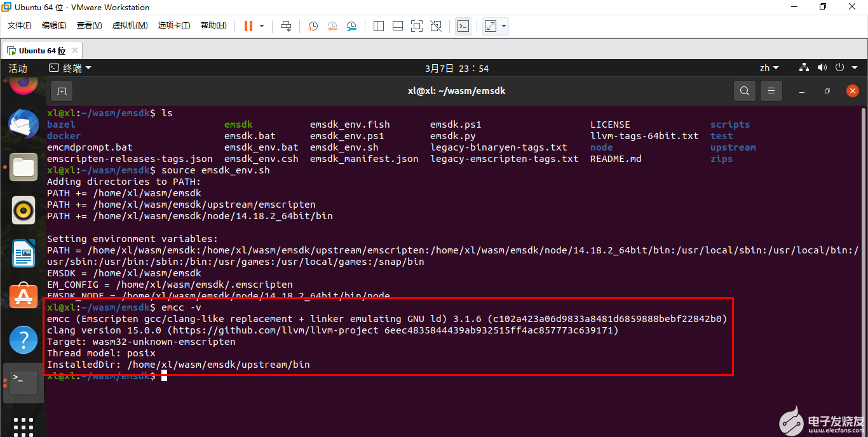
Task: Click the scripts directory name
Action: pyautogui.click(x=730, y=124)
